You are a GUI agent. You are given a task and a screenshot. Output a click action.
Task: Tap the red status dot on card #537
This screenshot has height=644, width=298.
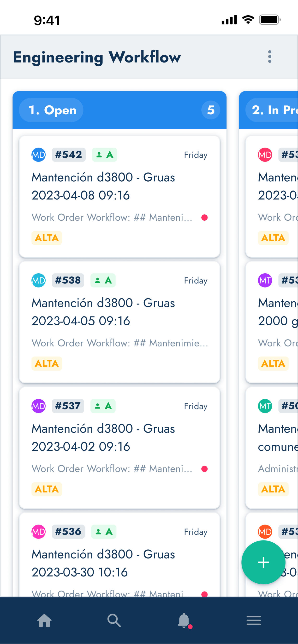tap(204, 469)
